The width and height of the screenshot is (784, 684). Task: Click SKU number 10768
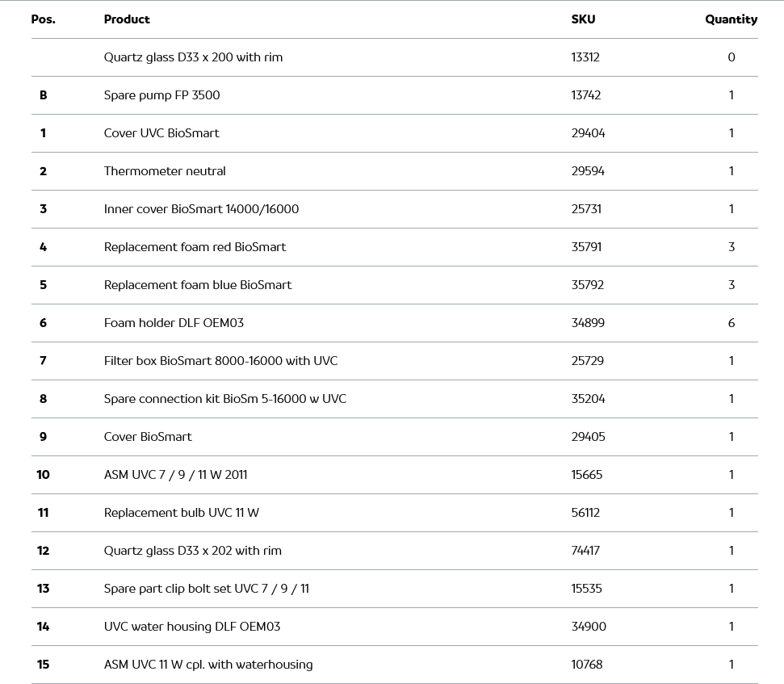coord(587,665)
